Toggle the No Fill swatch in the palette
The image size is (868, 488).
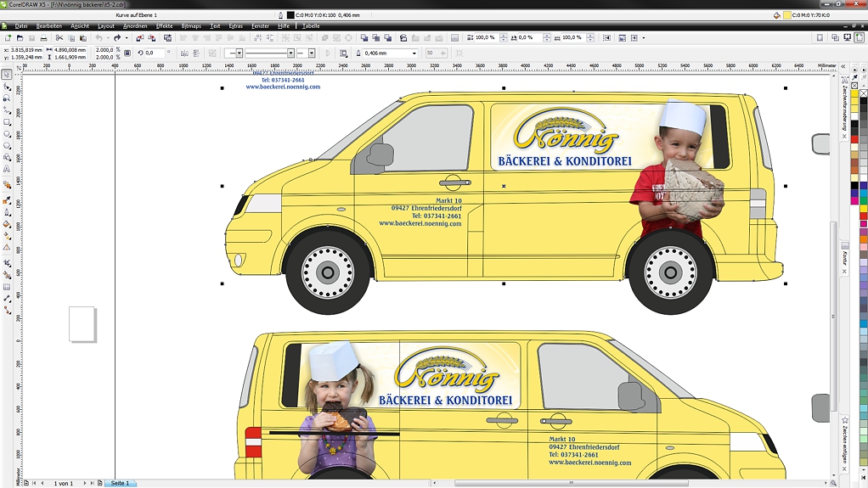(x=863, y=93)
